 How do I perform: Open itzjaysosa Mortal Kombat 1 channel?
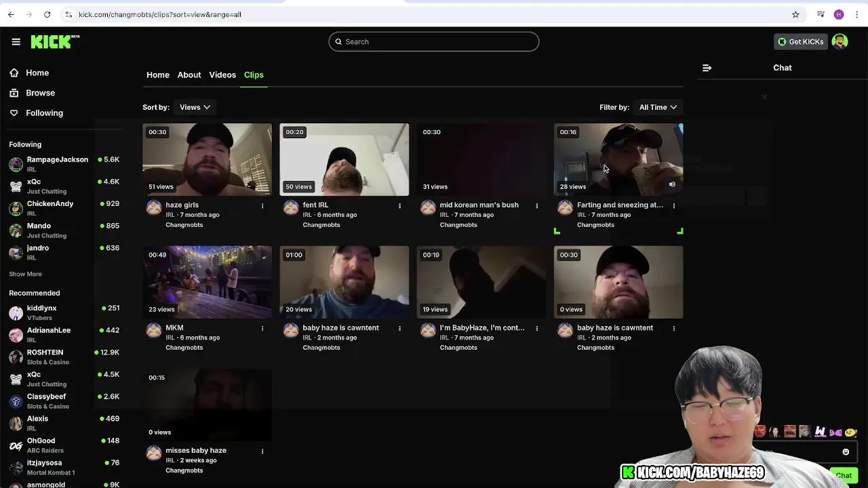pyautogui.click(x=64, y=467)
